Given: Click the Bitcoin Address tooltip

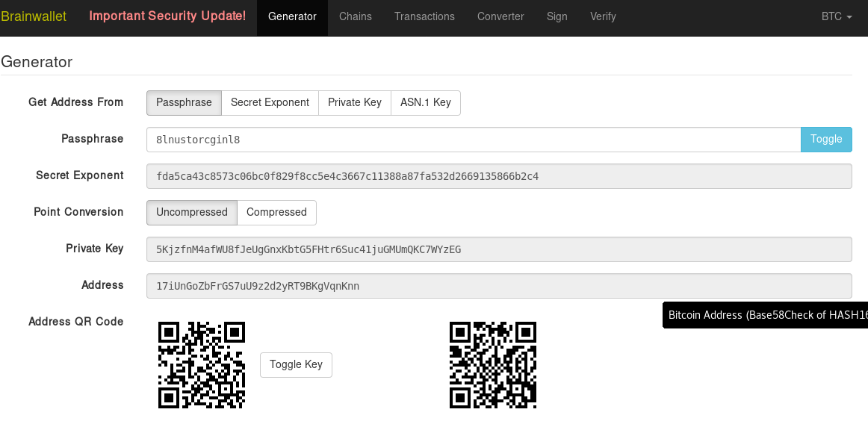Looking at the screenshot, I should tap(766, 315).
